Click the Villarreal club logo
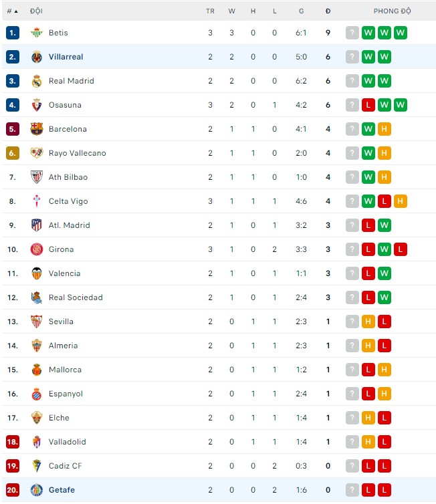 tap(36, 57)
